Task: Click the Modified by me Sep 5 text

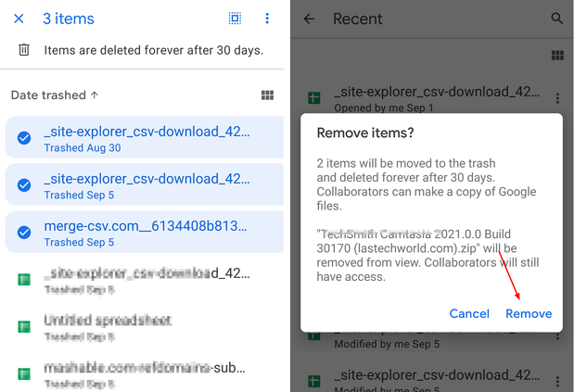Action: pos(387,344)
